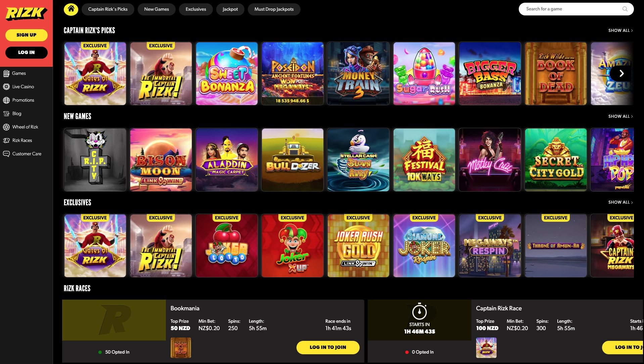Open Games via sidebar icon
644x364 pixels.
(x=6, y=73)
